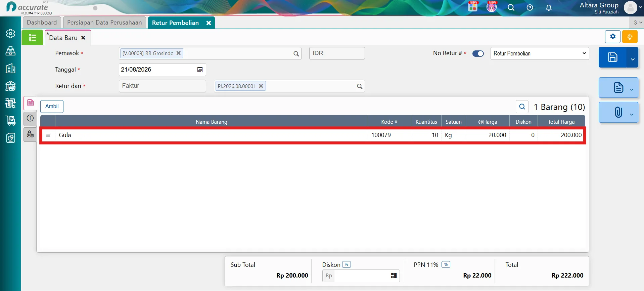Image resolution: width=644 pixels, height=291 pixels.
Task: Open the Retur dari Faktur selector
Action: click(x=162, y=86)
